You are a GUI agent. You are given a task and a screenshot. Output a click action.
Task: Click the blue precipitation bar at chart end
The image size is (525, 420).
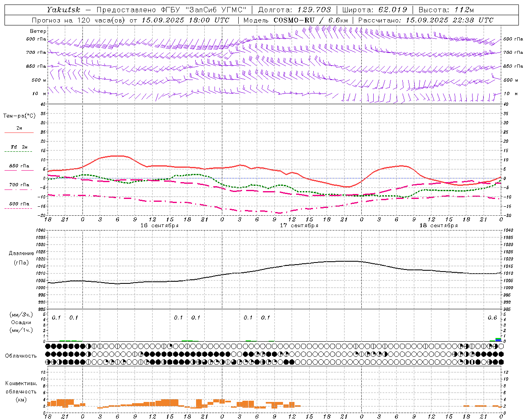[498, 340]
